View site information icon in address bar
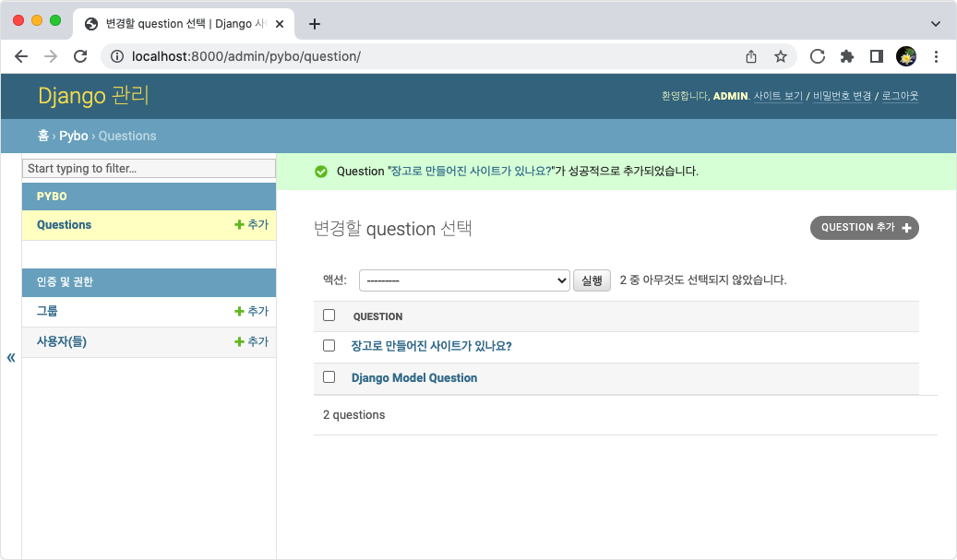 pyautogui.click(x=116, y=56)
